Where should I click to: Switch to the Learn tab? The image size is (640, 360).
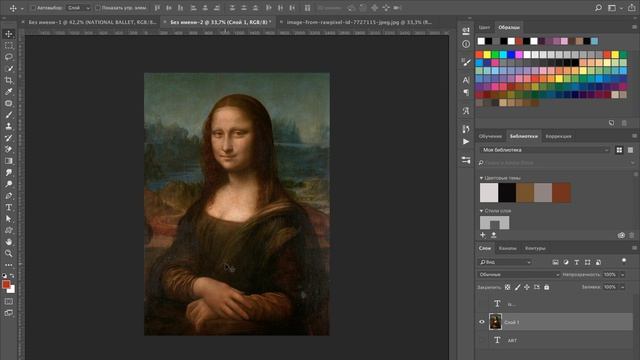click(490, 136)
